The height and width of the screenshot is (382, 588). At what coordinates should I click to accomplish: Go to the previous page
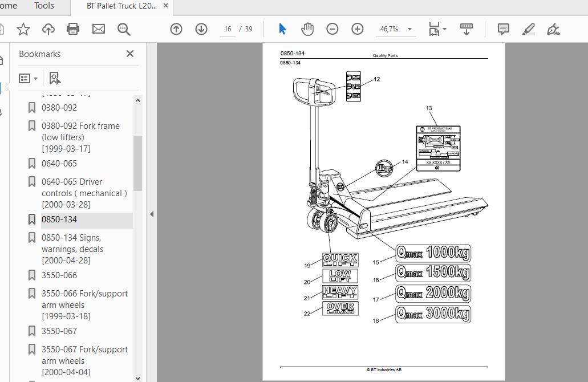tap(176, 29)
